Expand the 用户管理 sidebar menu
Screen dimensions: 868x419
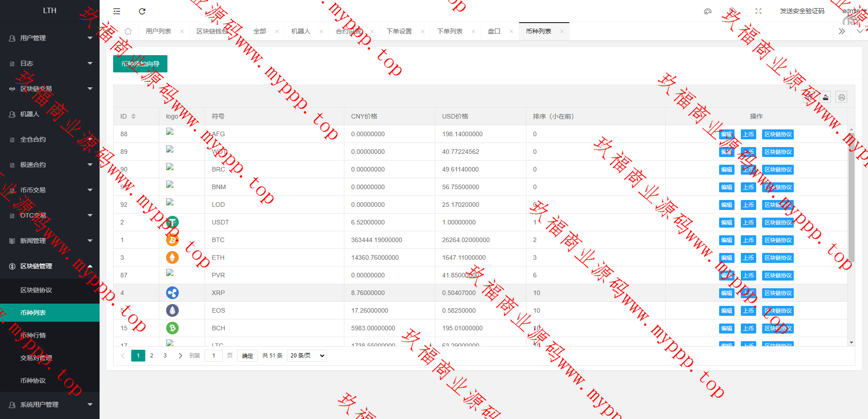coord(50,38)
